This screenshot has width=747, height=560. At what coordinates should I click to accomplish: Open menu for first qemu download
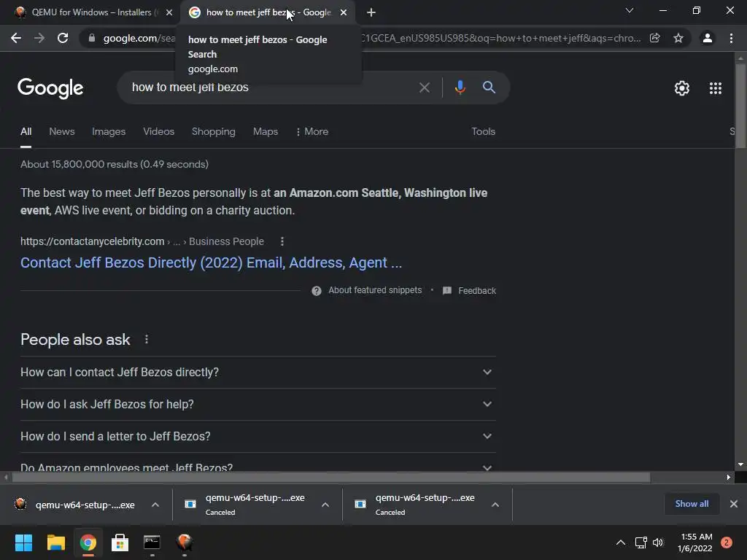tap(155, 505)
